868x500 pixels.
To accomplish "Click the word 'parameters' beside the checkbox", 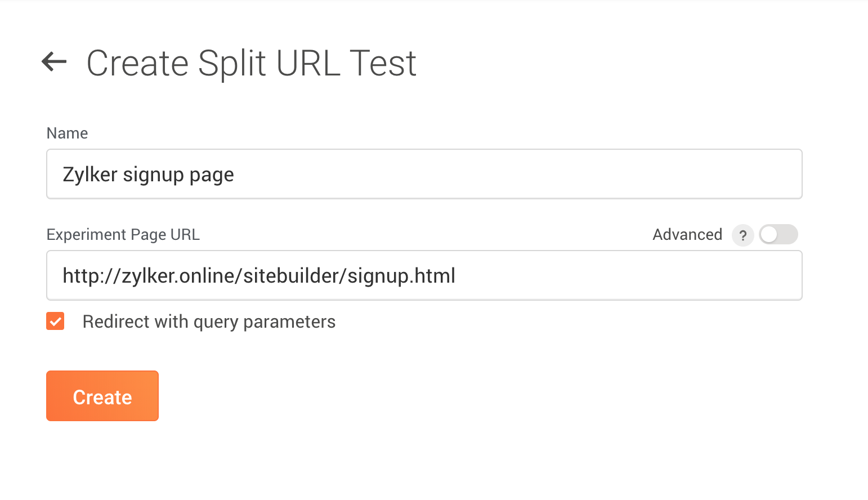I will pyautogui.click(x=289, y=322).
